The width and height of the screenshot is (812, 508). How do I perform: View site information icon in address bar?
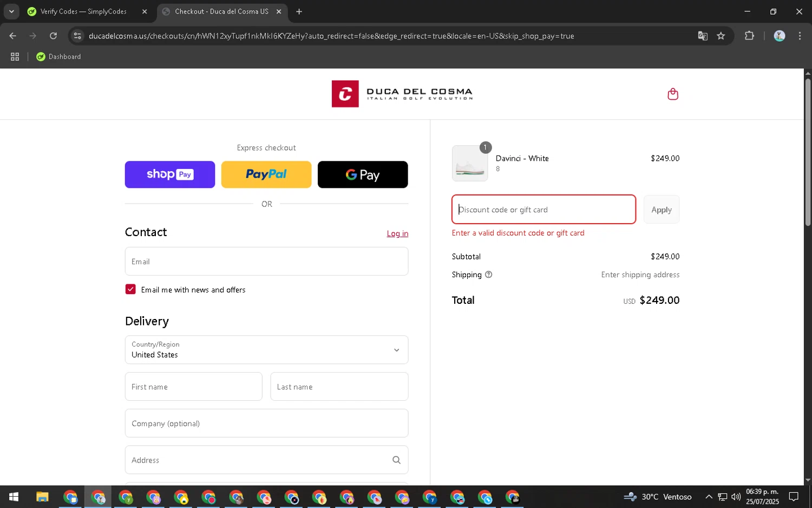(77, 36)
